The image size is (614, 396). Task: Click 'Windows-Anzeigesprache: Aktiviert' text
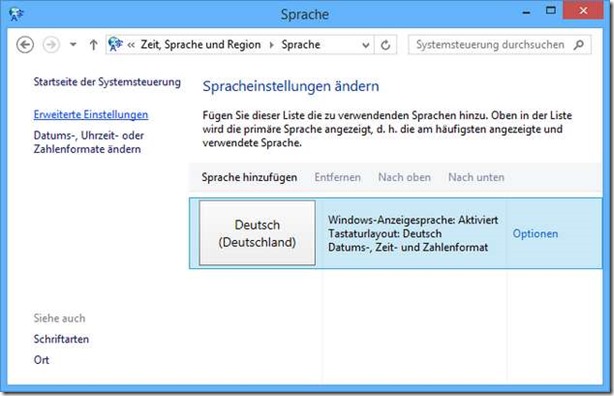413,220
